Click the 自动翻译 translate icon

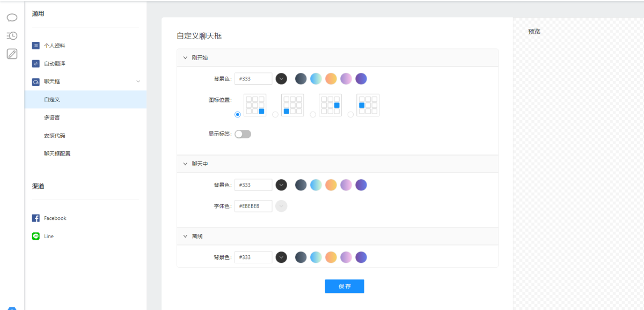tap(36, 64)
